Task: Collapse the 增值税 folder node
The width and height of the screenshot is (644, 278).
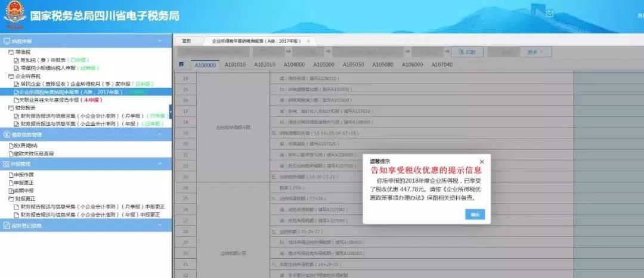Action: coord(11,52)
